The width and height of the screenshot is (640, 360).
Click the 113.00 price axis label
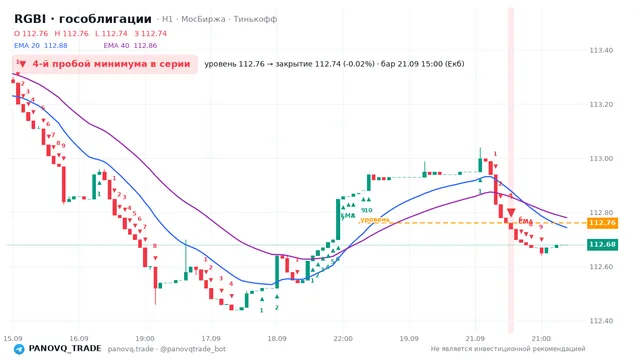coord(601,159)
